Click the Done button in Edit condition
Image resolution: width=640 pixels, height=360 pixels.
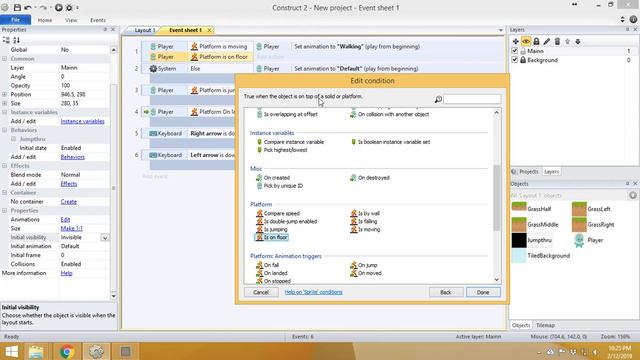(x=483, y=292)
